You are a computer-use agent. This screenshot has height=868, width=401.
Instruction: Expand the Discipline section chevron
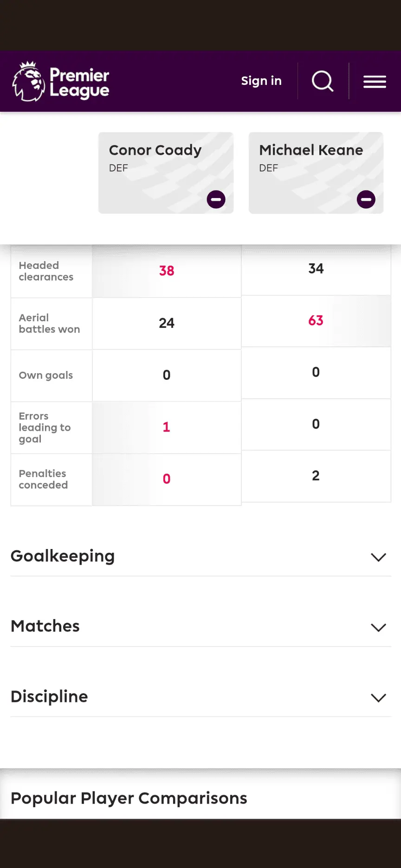click(x=378, y=698)
